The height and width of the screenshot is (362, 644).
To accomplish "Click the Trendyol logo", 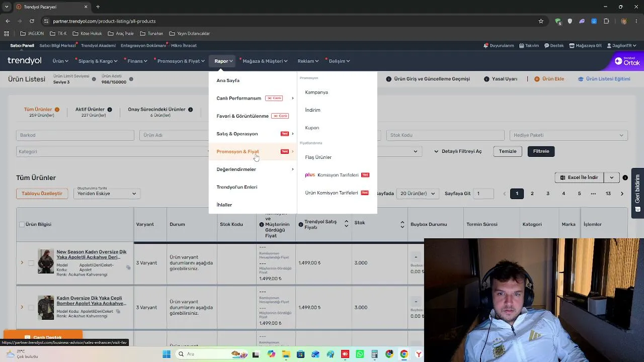I will click(x=25, y=61).
